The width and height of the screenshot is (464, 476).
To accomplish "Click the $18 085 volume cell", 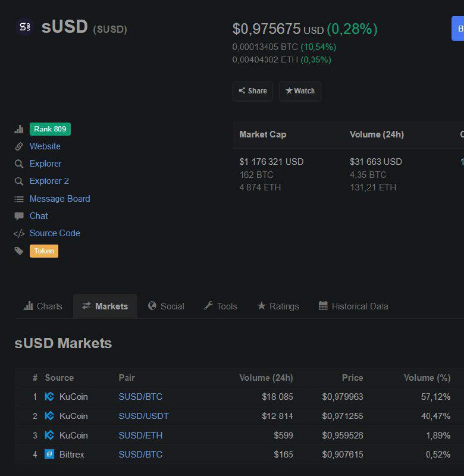I will pyautogui.click(x=277, y=397).
